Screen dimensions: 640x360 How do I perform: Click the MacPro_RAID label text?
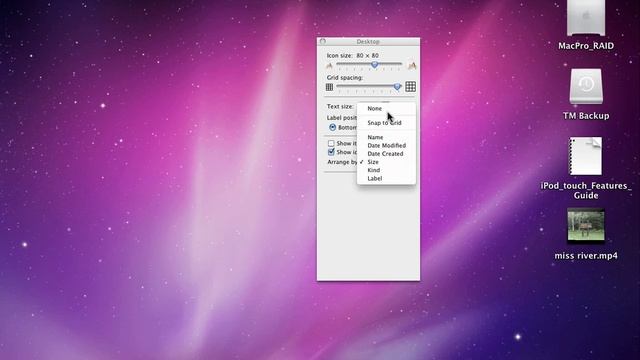[586, 46]
